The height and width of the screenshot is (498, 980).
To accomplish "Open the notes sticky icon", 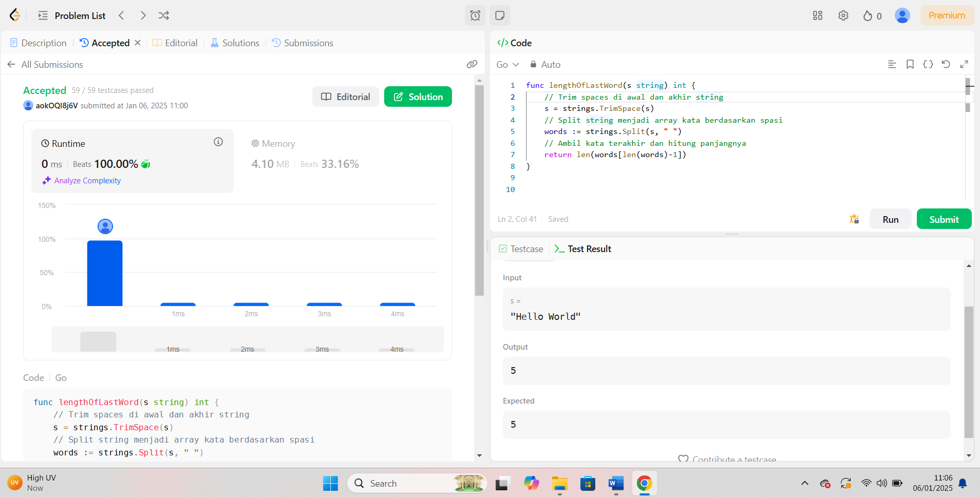I will coord(500,15).
